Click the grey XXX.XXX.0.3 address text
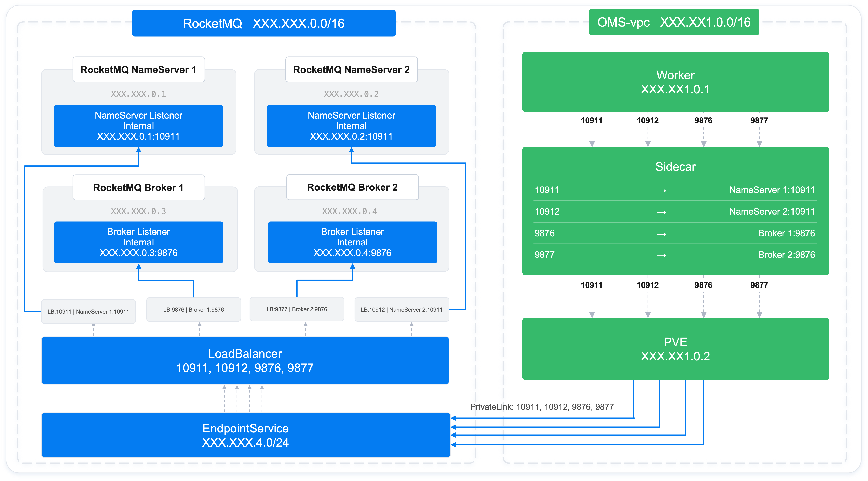The image size is (868, 481). coord(138,211)
